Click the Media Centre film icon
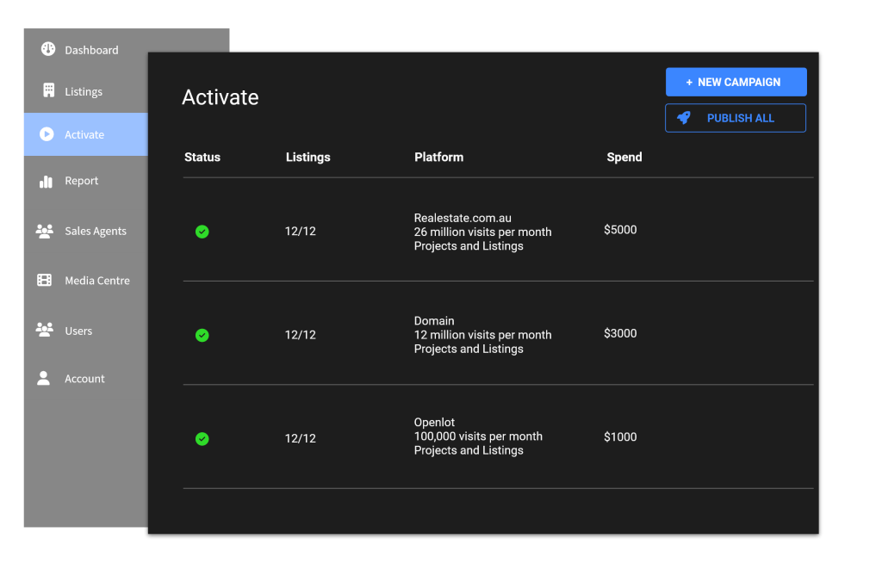Screen dimensions: 882x588 tap(45, 280)
